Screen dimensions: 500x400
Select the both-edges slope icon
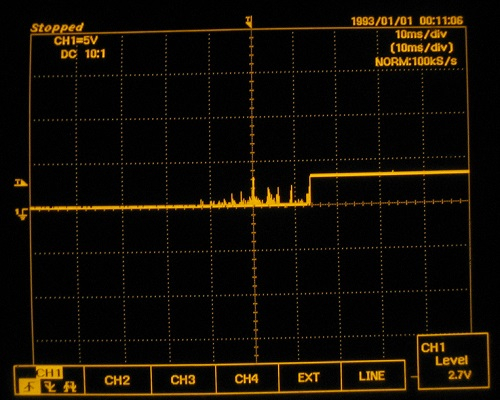pos(70,387)
